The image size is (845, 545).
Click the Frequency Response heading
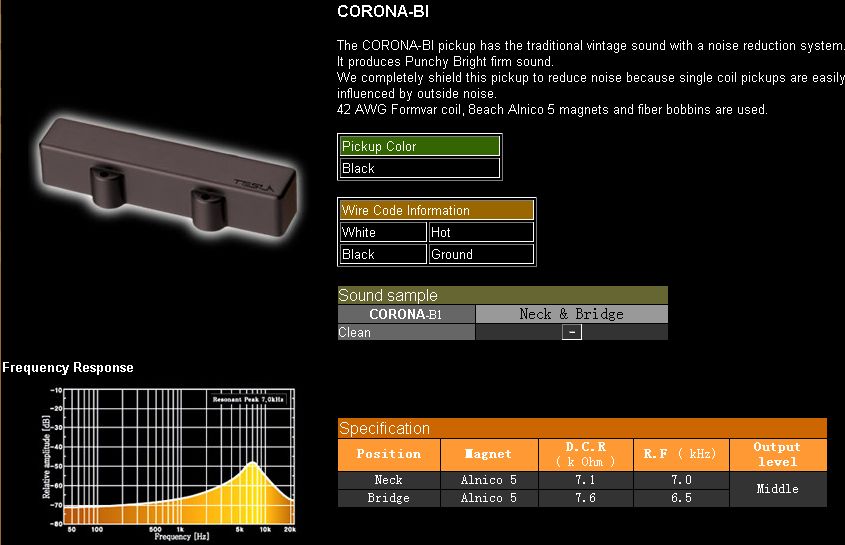[68, 368]
